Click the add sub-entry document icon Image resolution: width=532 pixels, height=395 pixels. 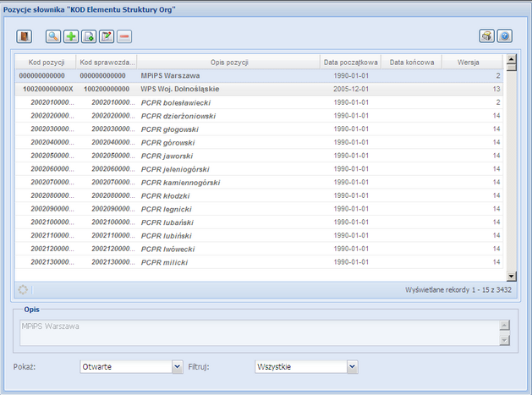click(89, 36)
